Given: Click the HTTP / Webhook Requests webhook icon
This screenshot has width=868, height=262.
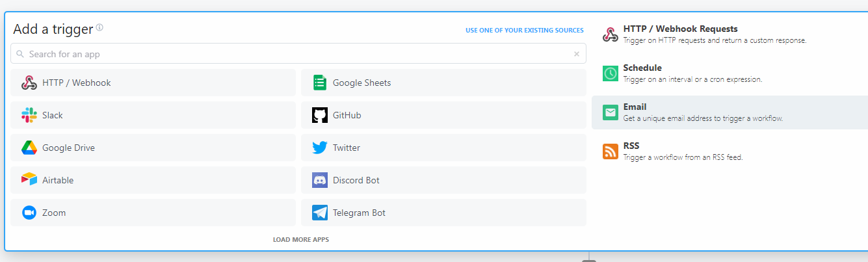Looking at the screenshot, I should pyautogui.click(x=610, y=34).
